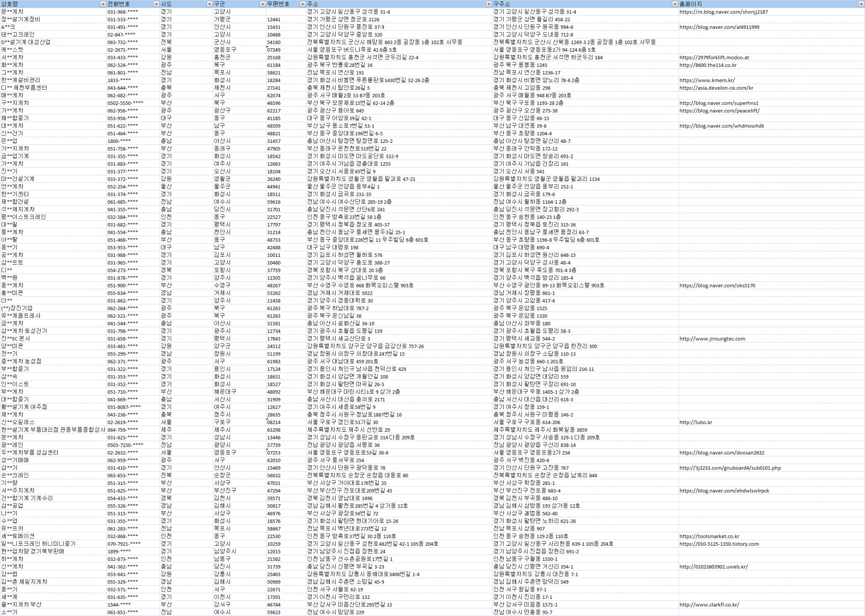Open the 홈페이지 column filter dropdown

(861, 4)
